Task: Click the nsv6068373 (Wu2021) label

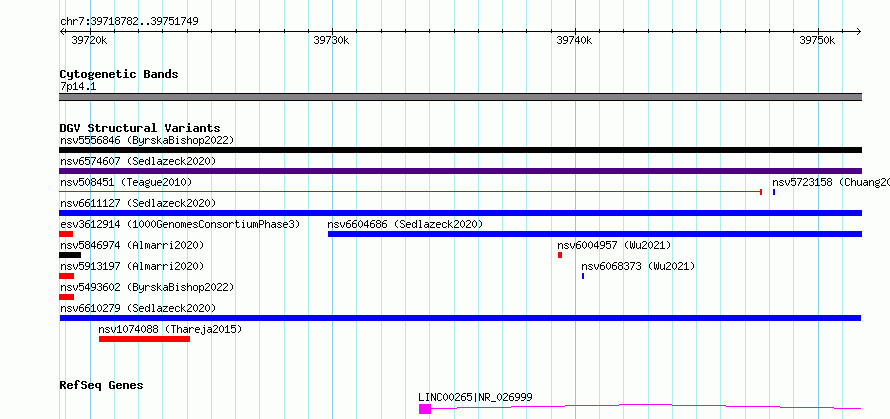Action: click(638, 266)
